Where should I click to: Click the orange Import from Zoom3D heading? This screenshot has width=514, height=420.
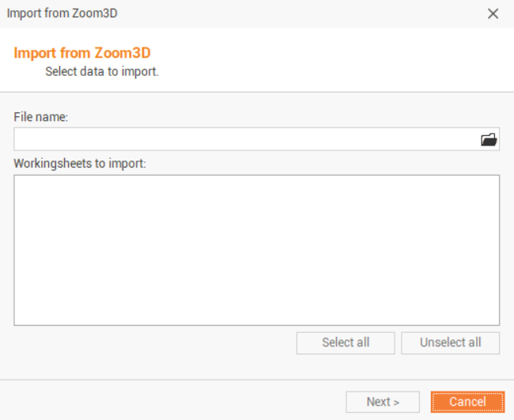pos(82,53)
